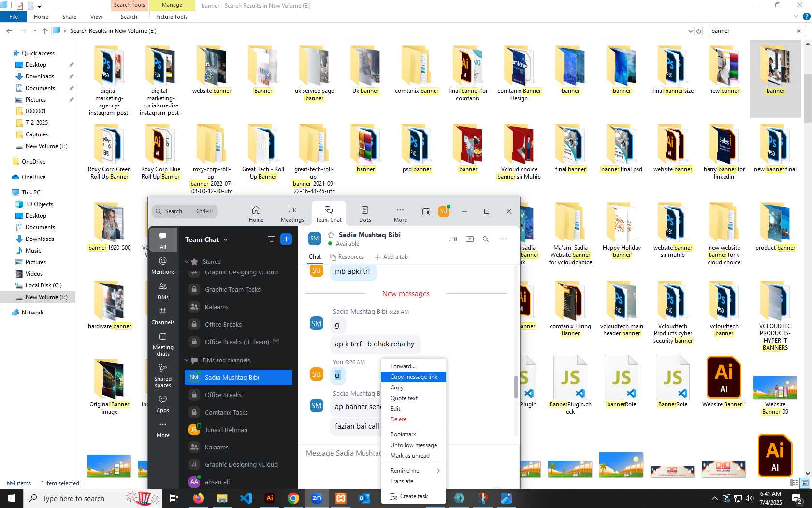812x508 pixels.
Task: Open Zoom calendar icon near profile
Action: [x=426, y=211]
